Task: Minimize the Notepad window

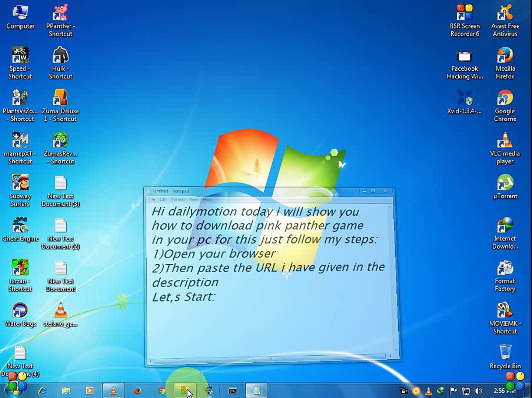Action: click(x=364, y=191)
